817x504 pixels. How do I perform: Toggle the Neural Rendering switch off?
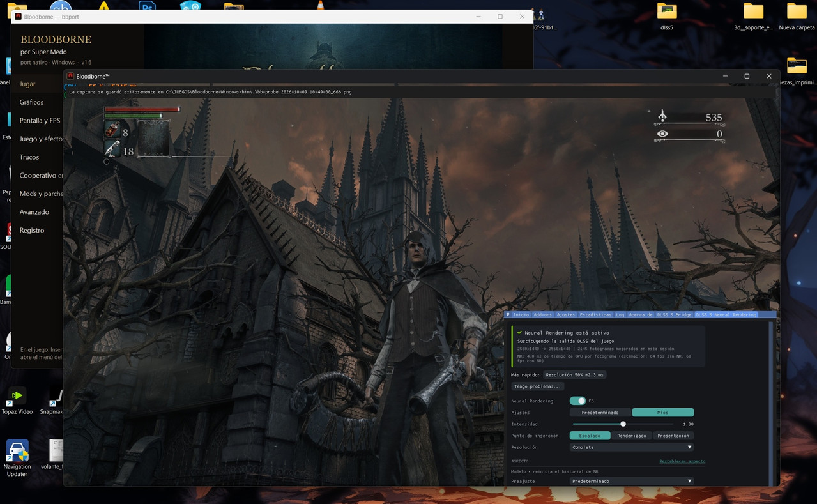(x=577, y=401)
